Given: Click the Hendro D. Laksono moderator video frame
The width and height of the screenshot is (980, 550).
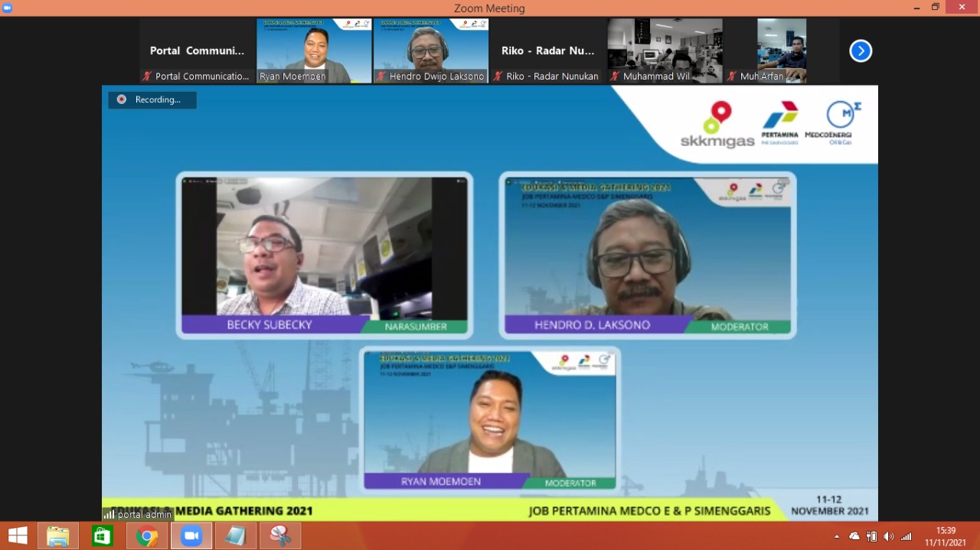Looking at the screenshot, I should (648, 255).
